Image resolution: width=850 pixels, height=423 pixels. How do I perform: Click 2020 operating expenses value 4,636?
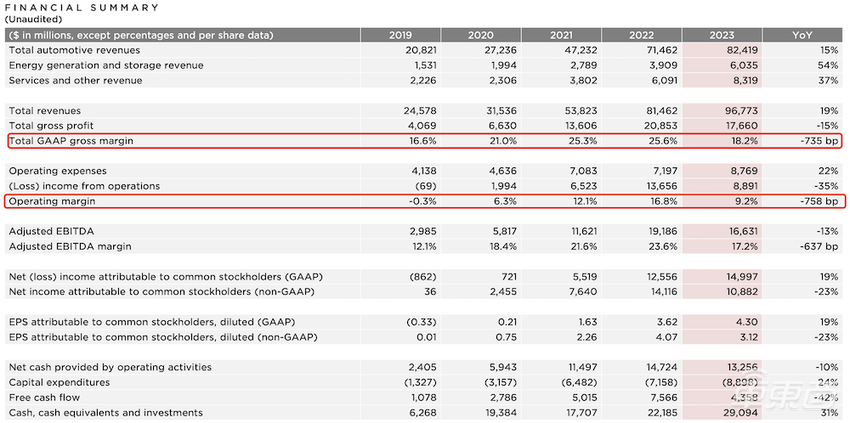click(504, 171)
